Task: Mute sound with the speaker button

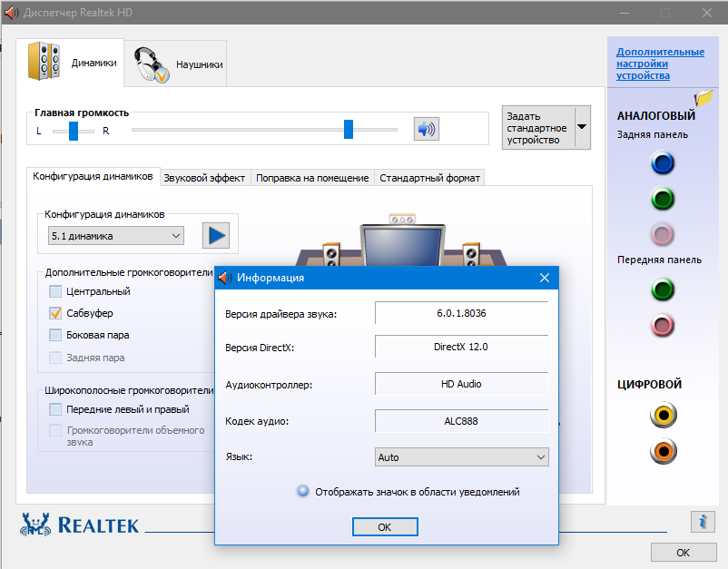Action: click(x=427, y=129)
